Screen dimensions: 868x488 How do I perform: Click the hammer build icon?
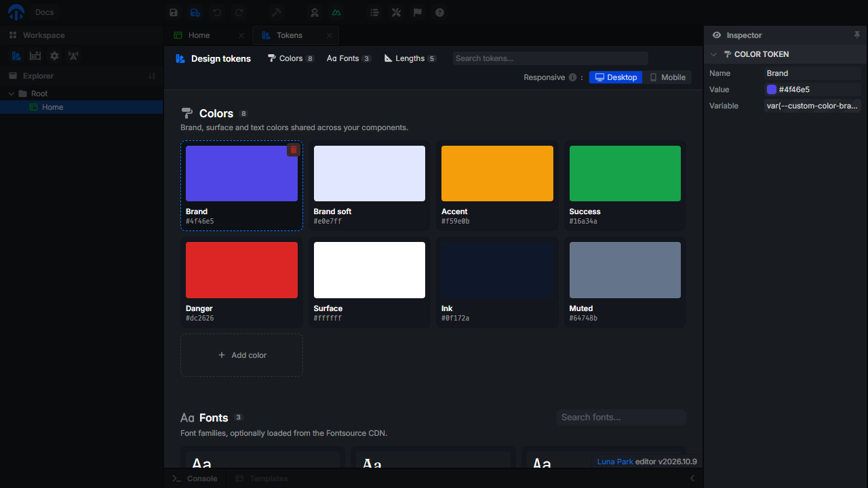pyautogui.click(x=277, y=12)
